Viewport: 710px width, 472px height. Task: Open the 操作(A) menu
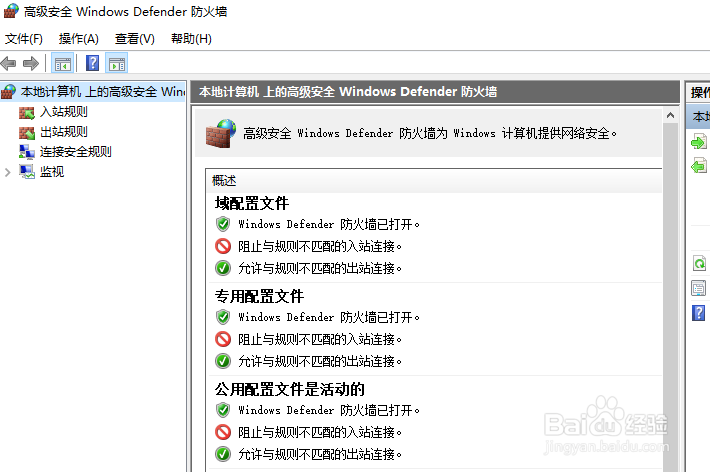pyautogui.click(x=78, y=39)
